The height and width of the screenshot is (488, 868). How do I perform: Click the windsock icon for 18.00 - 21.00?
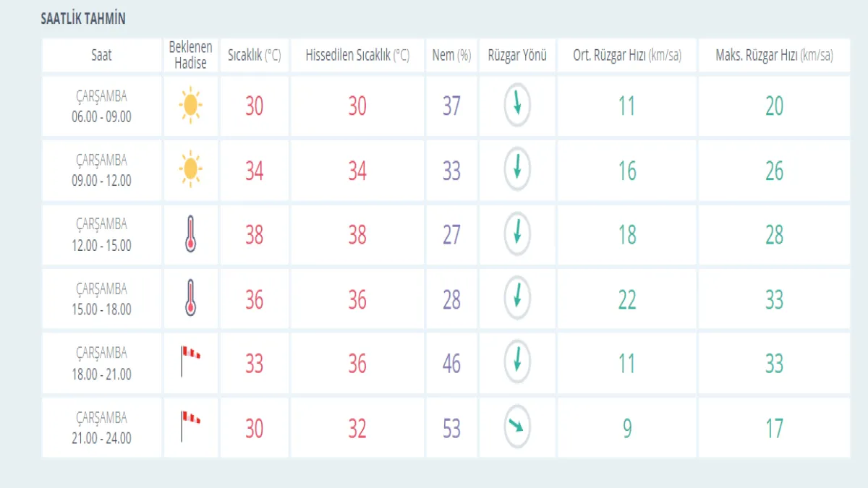190,361
